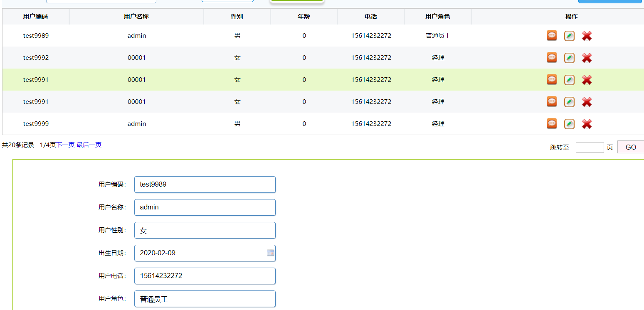
Task: Delete user test9992 with red X
Action: coord(587,58)
